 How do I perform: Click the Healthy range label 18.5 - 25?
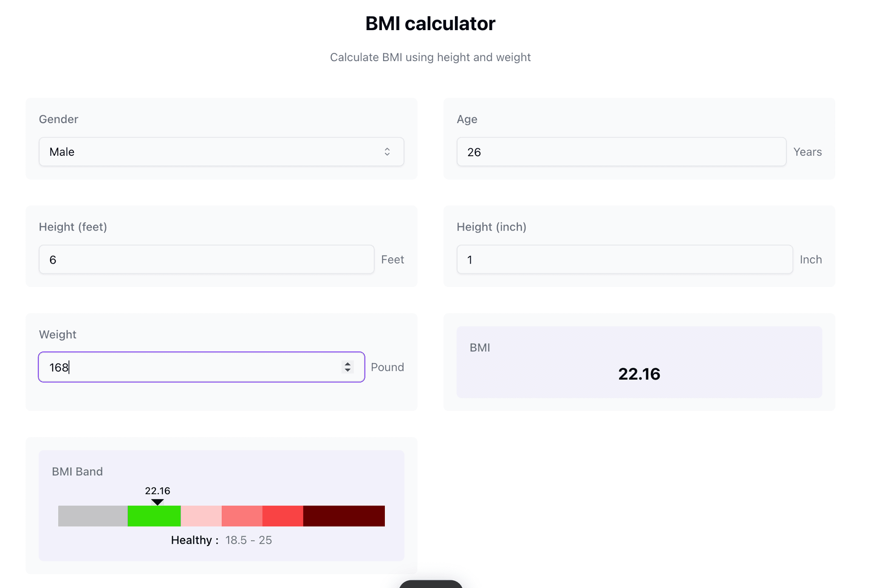249,540
